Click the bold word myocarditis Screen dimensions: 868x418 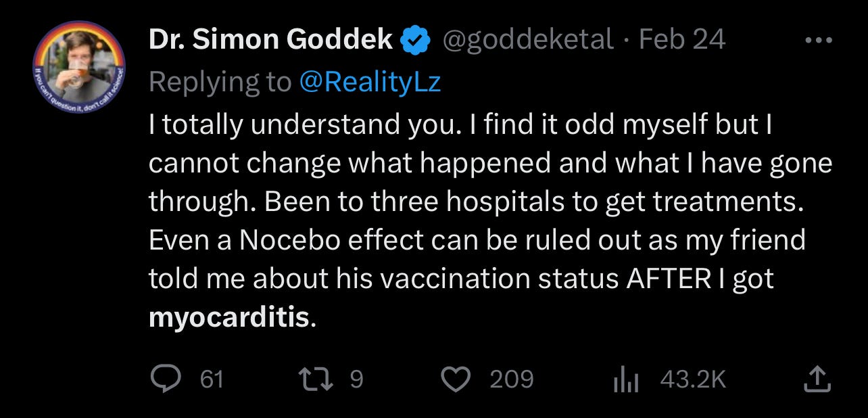coord(228,318)
